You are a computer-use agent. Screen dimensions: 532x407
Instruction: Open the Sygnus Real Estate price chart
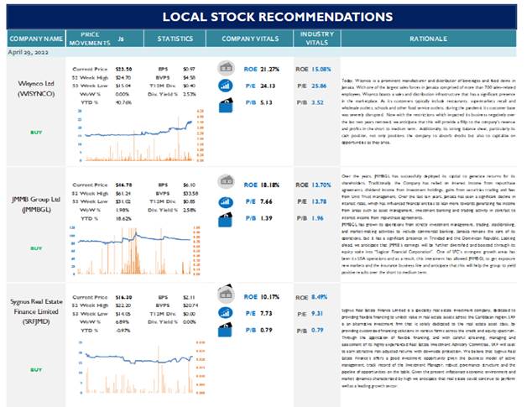[141, 368]
